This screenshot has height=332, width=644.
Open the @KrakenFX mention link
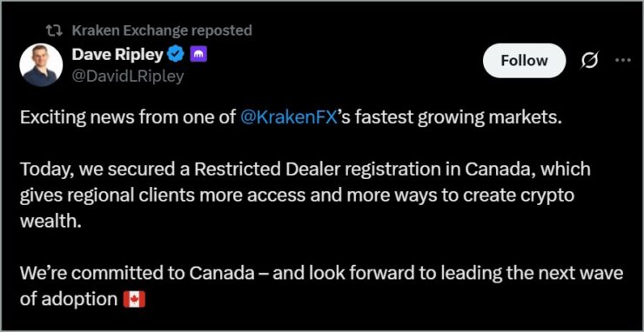click(x=288, y=118)
